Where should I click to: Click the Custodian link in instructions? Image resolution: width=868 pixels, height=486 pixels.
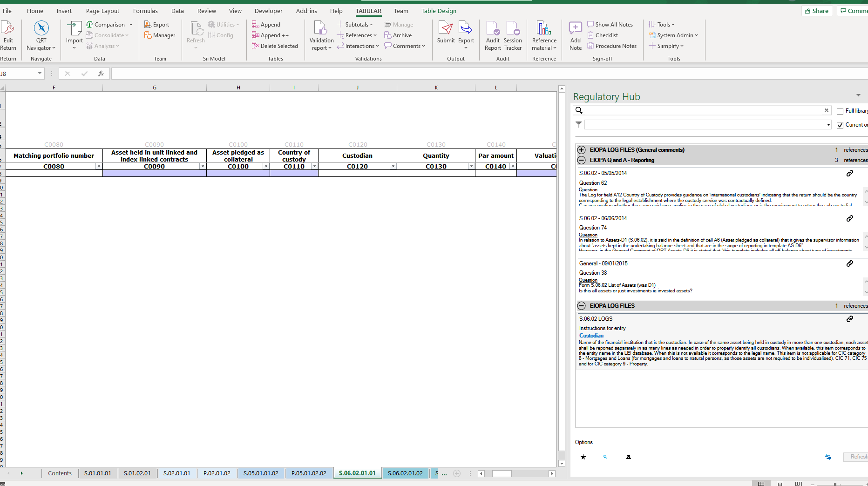click(591, 336)
